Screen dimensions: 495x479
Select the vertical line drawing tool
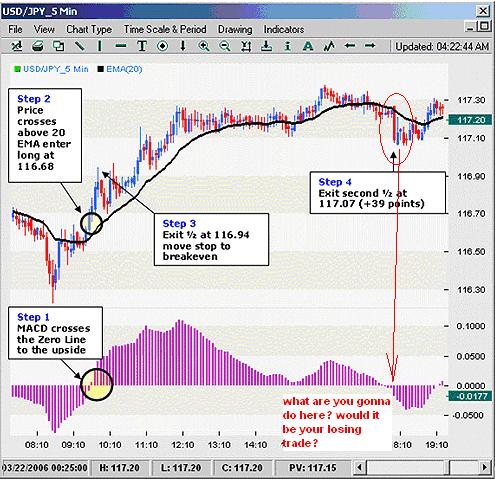[99, 46]
